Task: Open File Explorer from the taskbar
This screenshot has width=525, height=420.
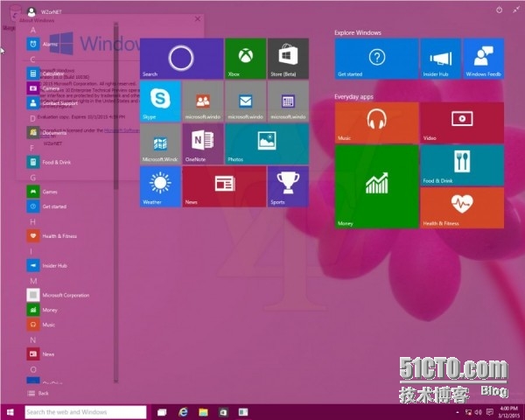Action: [x=203, y=412]
